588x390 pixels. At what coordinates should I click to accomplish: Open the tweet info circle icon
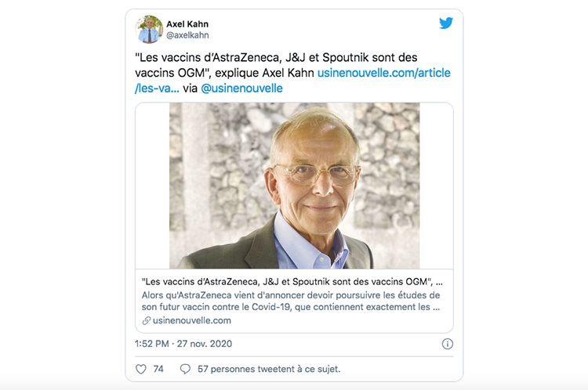point(447,344)
